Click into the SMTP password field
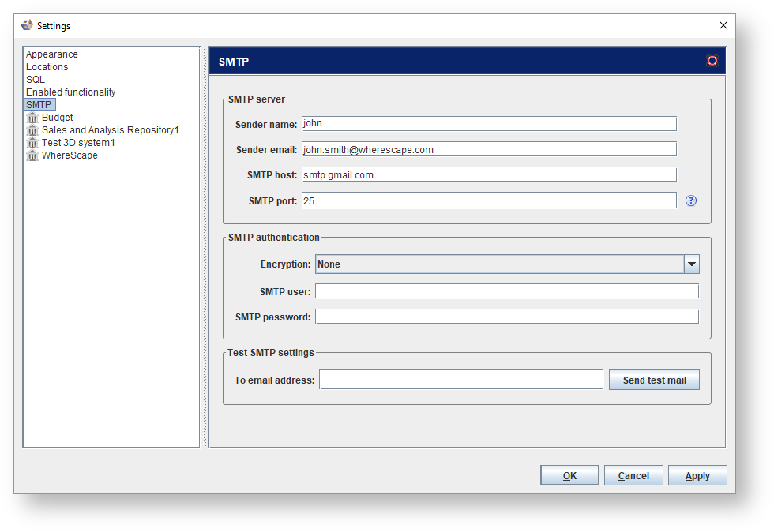 (x=507, y=317)
